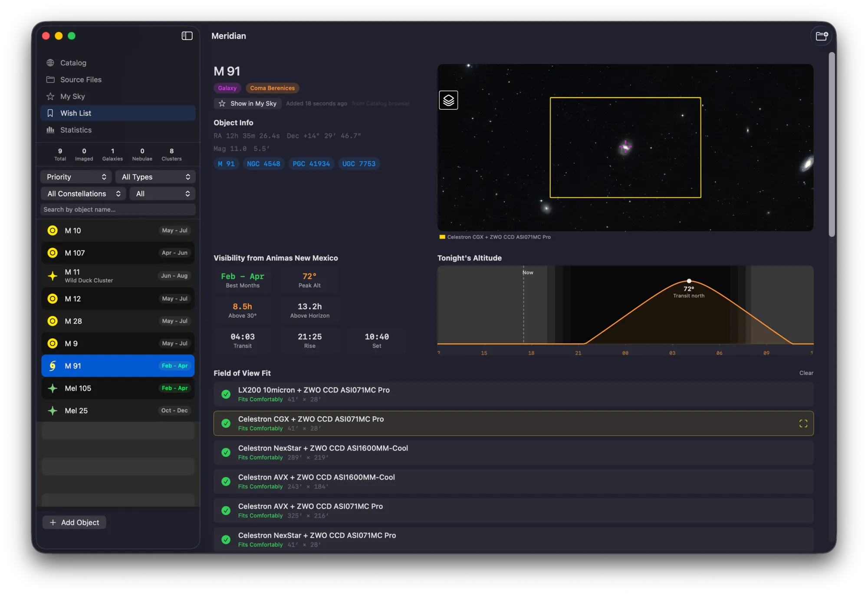Select the Source Files folder icon

pyautogui.click(x=50, y=79)
